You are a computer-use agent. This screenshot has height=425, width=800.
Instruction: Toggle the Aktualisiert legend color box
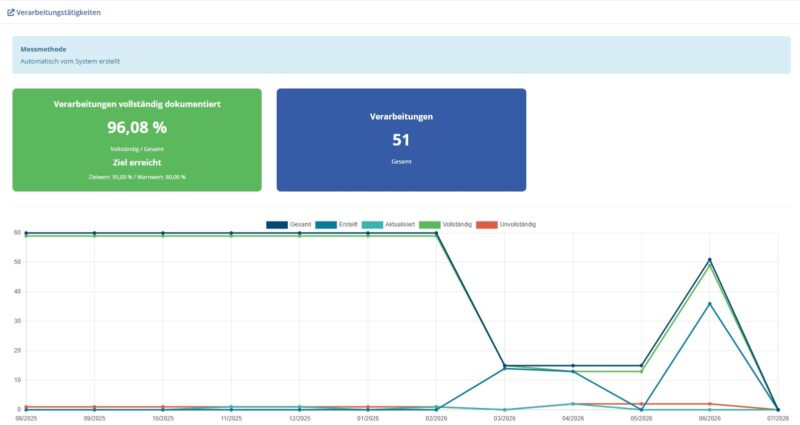pos(372,224)
